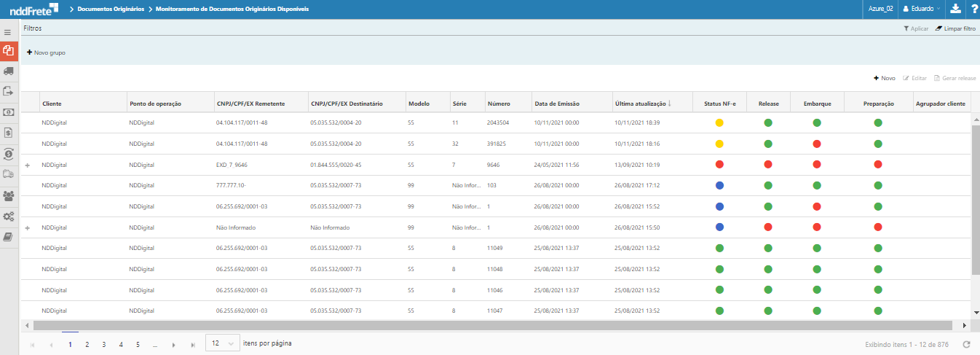The image size is (980, 355).
Task: Click the people group icon in sidebar
Action: [x=9, y=195]
